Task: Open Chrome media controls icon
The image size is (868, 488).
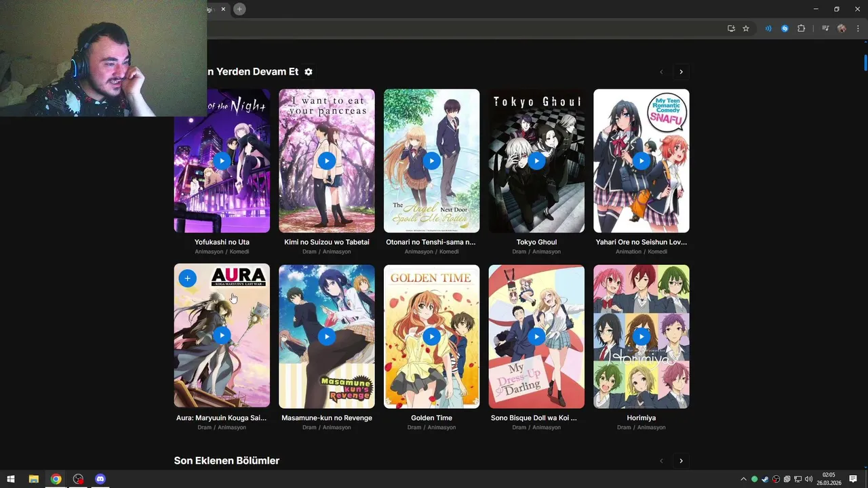Action: click(825, 28)
